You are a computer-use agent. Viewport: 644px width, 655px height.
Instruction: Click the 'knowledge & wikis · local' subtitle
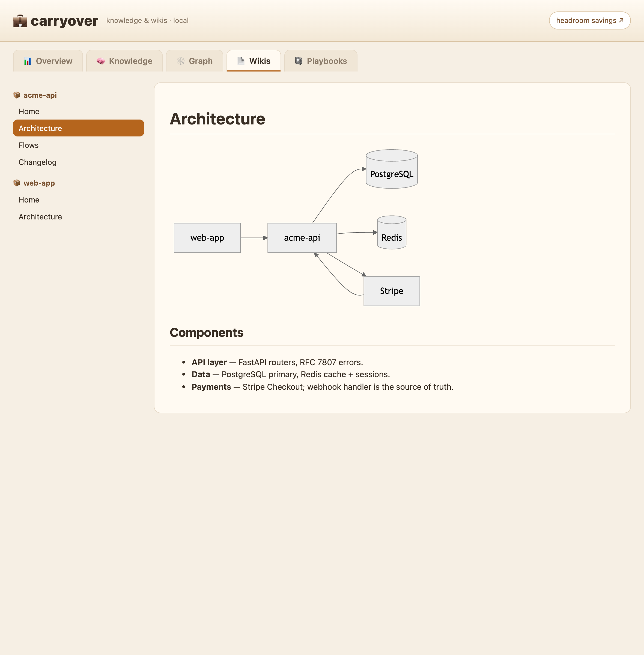(x=147, y=21)
